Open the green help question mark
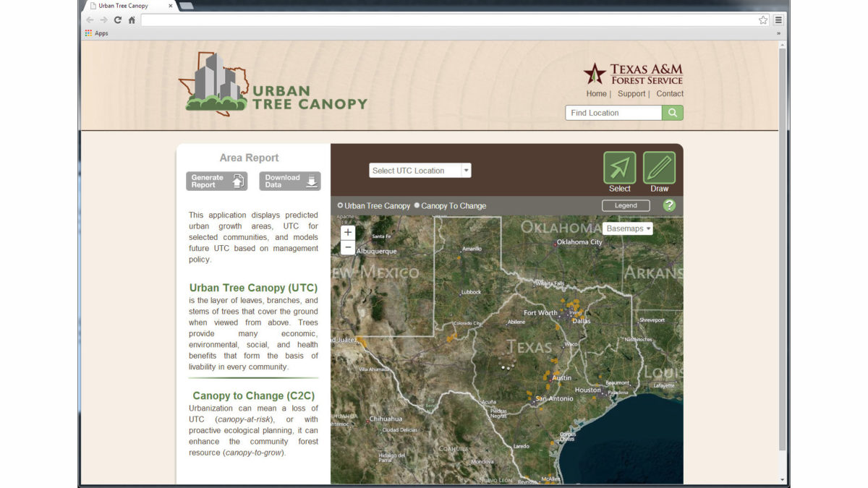The image size is (868, 488). point(669,205)
